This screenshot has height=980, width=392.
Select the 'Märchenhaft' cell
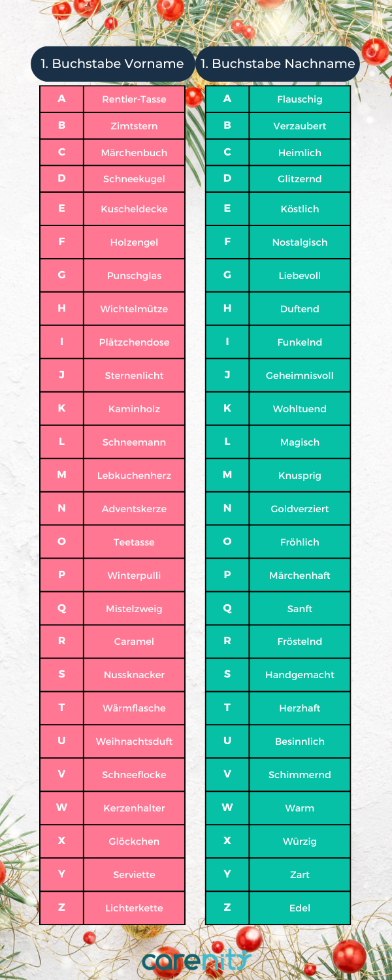(x=299, y=576)
